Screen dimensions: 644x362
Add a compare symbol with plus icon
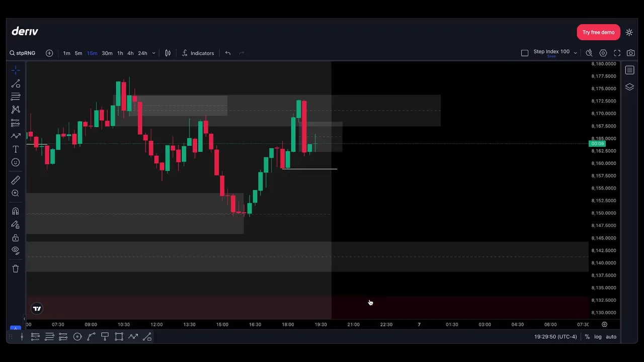(49, 53)
